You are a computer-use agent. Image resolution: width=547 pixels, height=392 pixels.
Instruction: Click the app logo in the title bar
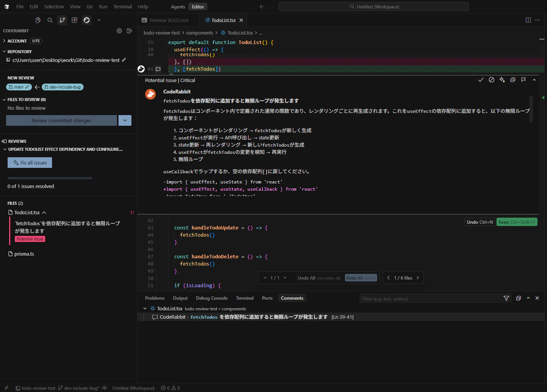(7, 6)
